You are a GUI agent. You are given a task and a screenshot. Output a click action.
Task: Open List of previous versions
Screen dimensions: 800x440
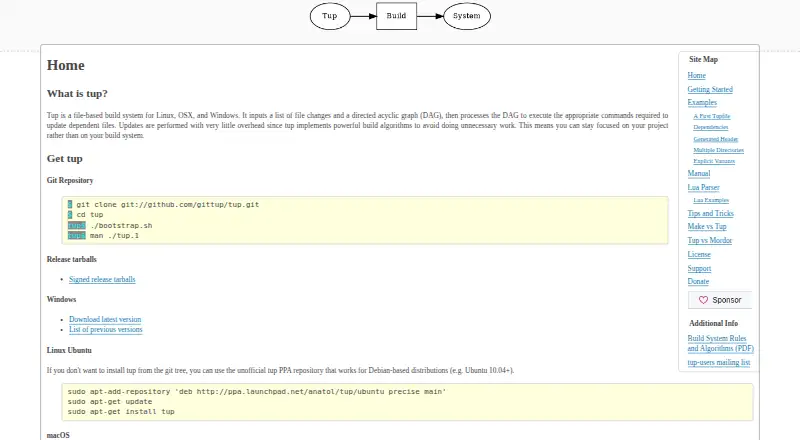pos(106,330)
